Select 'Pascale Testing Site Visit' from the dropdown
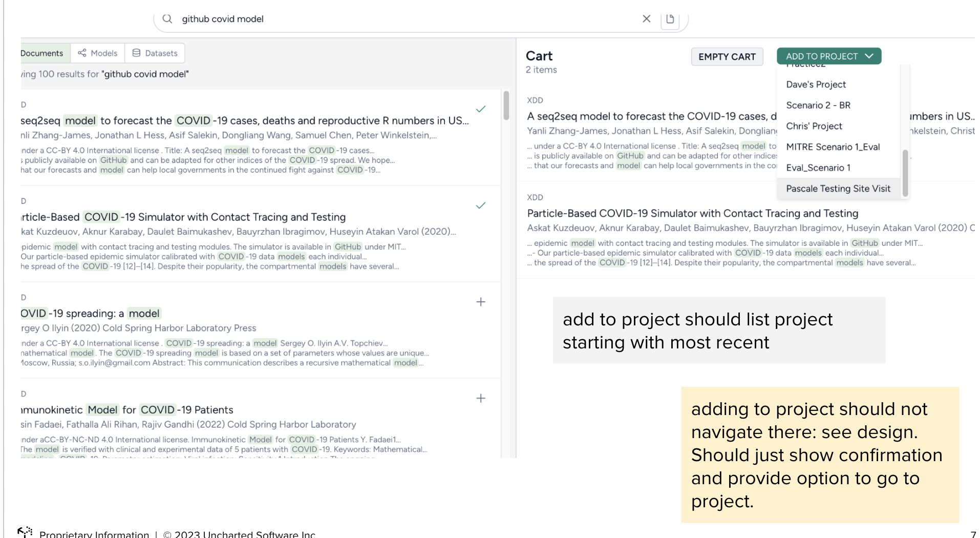Image resolution: width=980 pixels, height=538 pixels. point(838,189)
